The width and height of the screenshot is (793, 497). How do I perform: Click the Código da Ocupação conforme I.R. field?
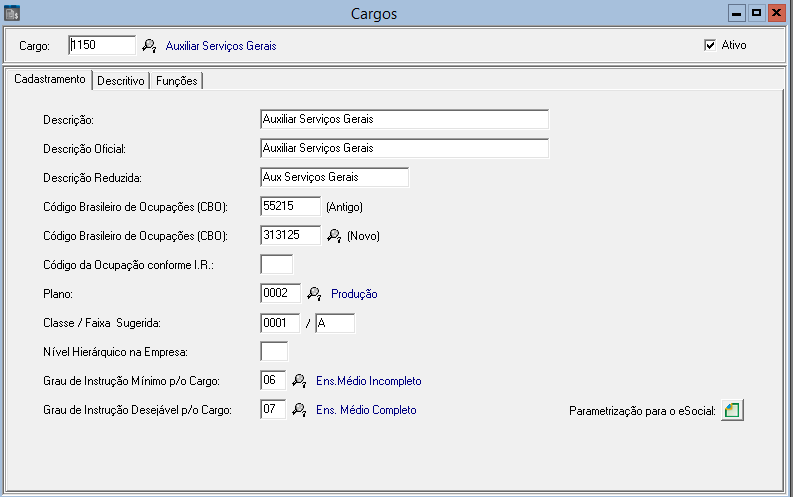[276, 265]
